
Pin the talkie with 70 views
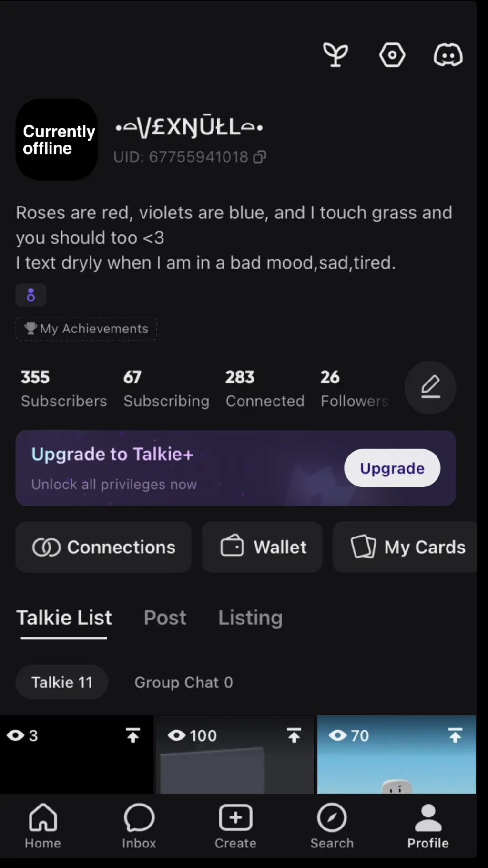click(x=455, y=735)
